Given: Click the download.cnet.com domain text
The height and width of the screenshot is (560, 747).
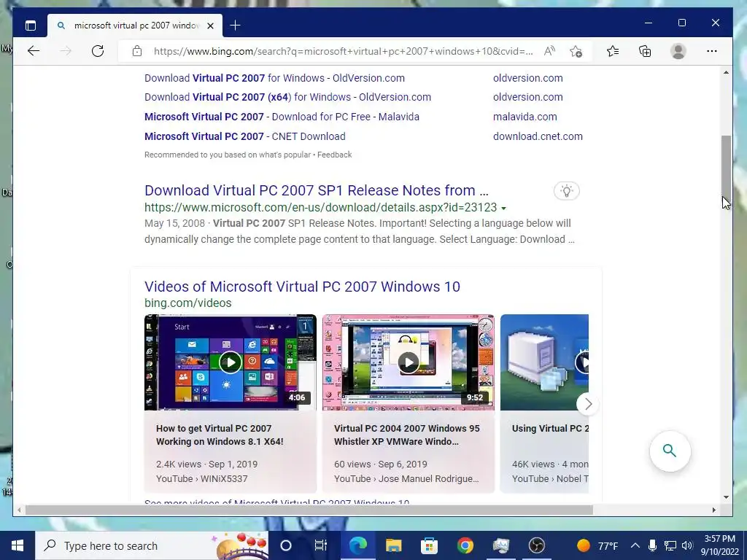Looking at the screenshot, I should [x=538, y=136].
